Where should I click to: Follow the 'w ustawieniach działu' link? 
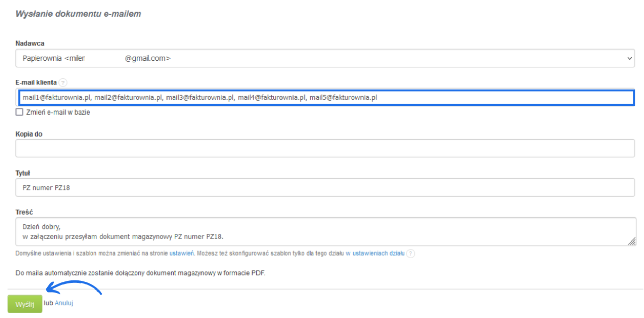click(375, 254)
